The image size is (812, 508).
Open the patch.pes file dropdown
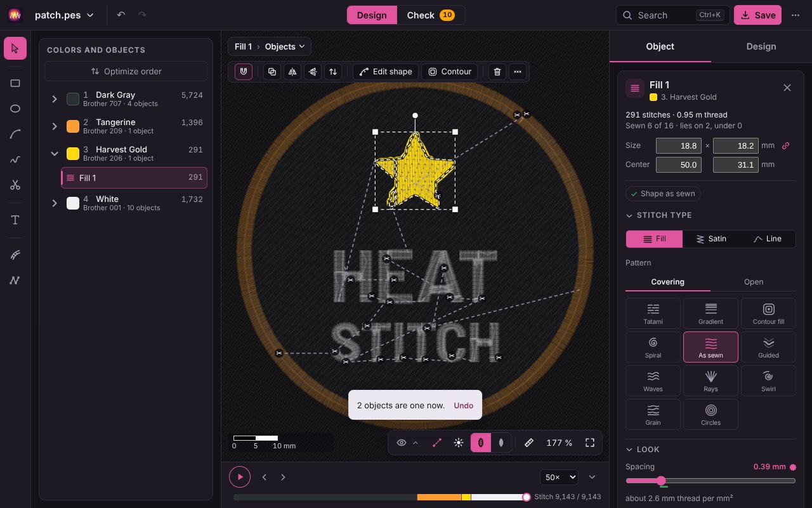pos(64,15)
